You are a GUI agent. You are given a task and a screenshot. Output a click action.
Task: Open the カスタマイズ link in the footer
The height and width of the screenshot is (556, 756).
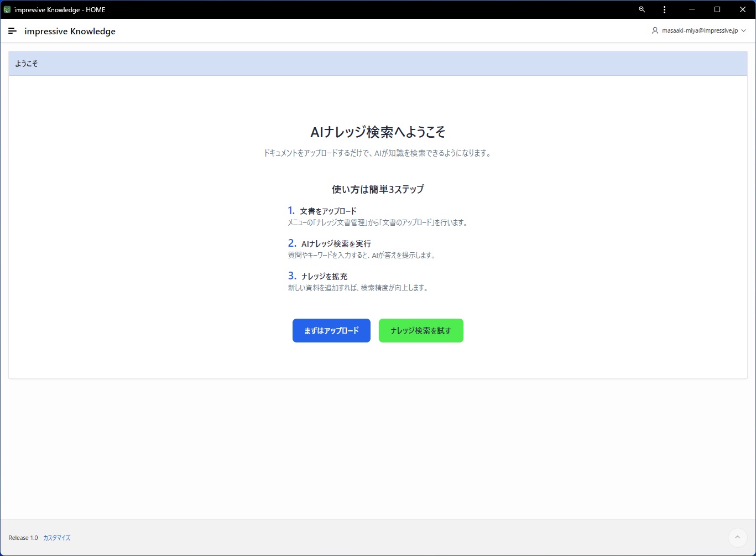(x=56, y=537)
